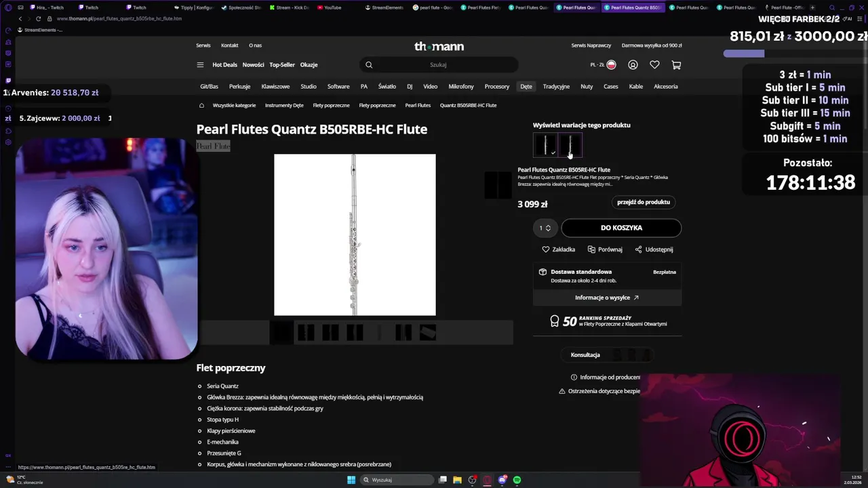
Task: Click the main flute product image
Action: 355,235
